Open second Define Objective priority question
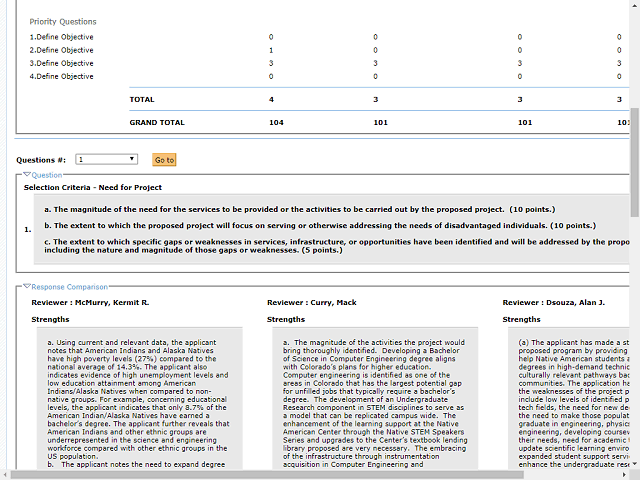Viewport: 640px width, 480px height. pos(62,50)
